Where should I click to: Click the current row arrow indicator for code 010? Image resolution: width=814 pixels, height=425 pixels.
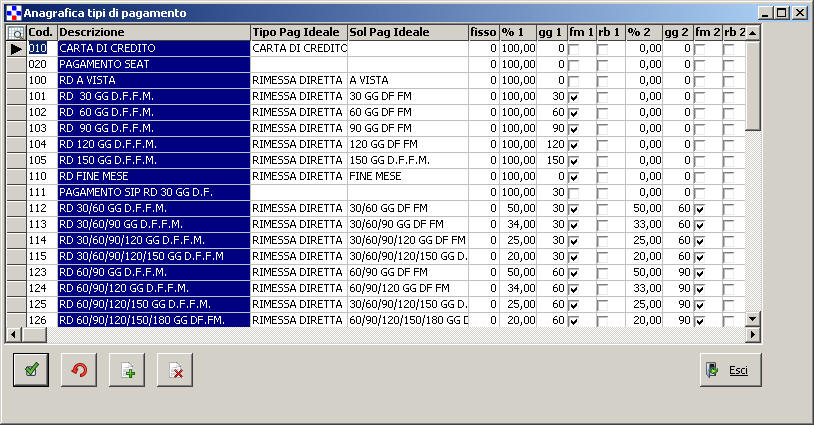(x=16, y=48)
